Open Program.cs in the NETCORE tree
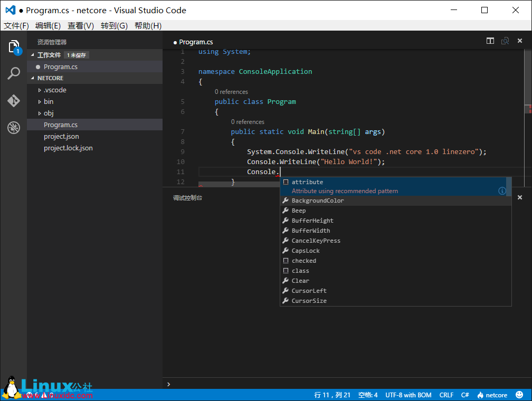The width and height of the screenshot is (532, 401). coord(94,125)
